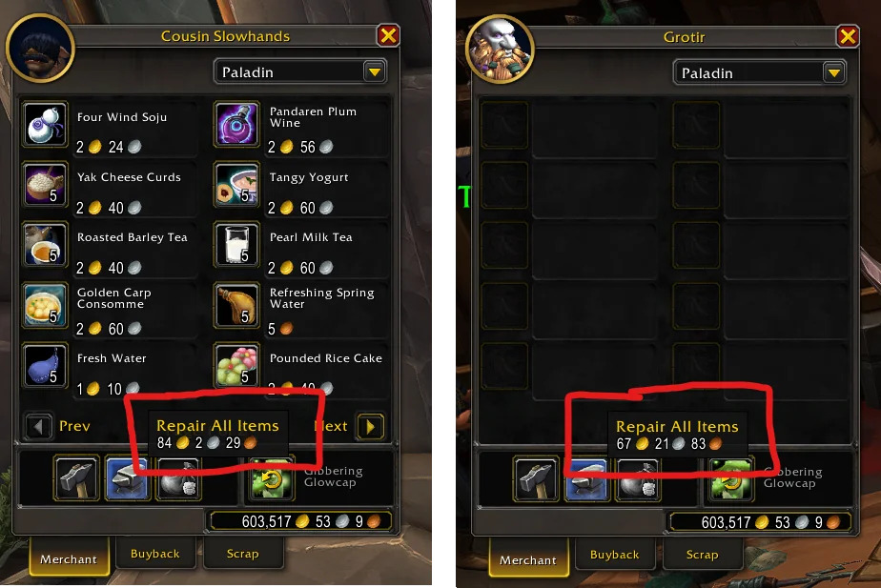
Task: Click the Paladin filter text in Grotir window
Action: click(x=707, y=73)
